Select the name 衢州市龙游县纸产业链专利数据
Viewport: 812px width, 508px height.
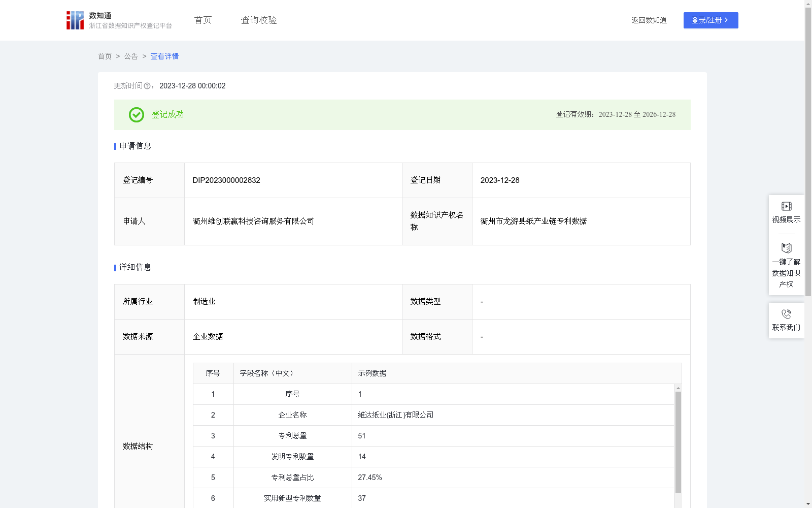pyautogui.click(x=533, y=221)
